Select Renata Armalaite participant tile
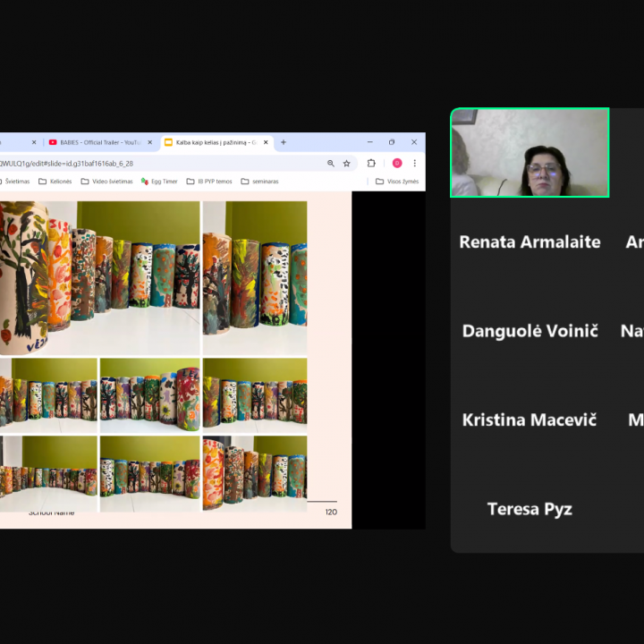 pos(530,241)
